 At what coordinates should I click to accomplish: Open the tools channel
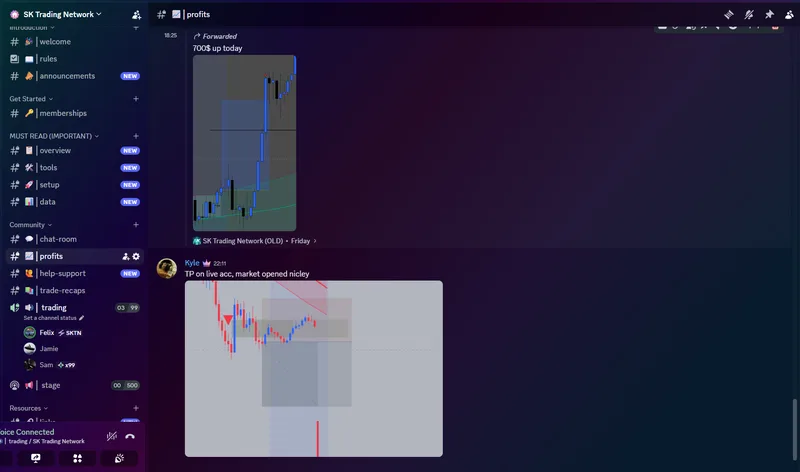(x=74, y=167)
